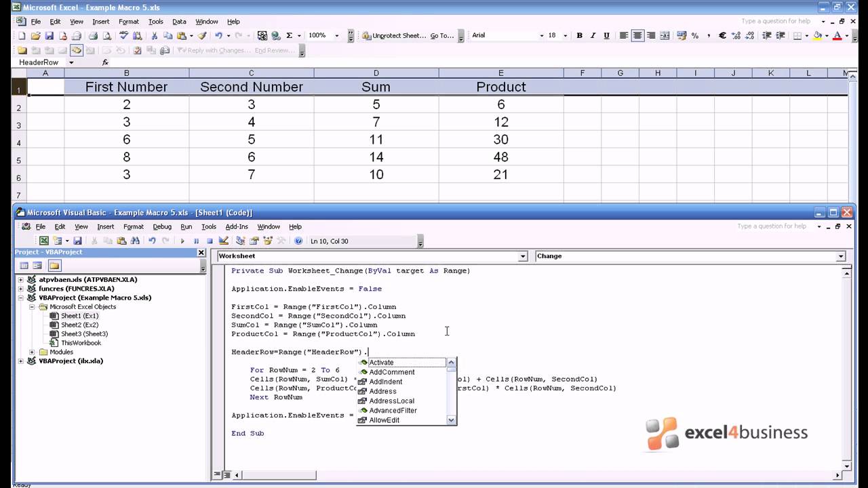Open the font size 18 dropdown
Screen dimensions: 868x488
coord(565,36)
